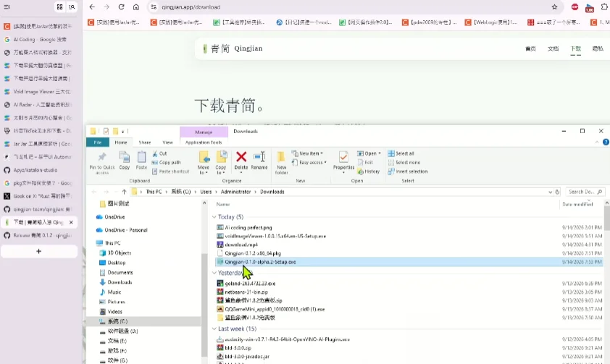Select download.mp4 file
The height and width of the screenshot is (364, 610).
coord(241,245)
